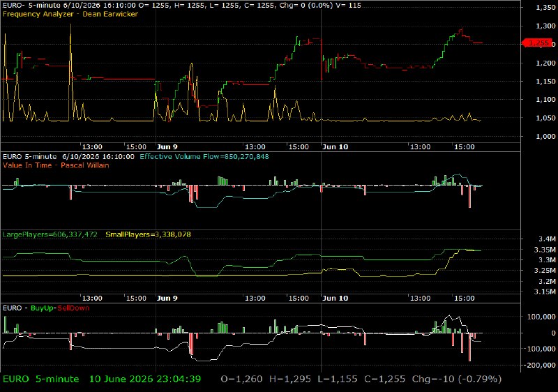Click the 1,150 price axis label

(545, 82)
